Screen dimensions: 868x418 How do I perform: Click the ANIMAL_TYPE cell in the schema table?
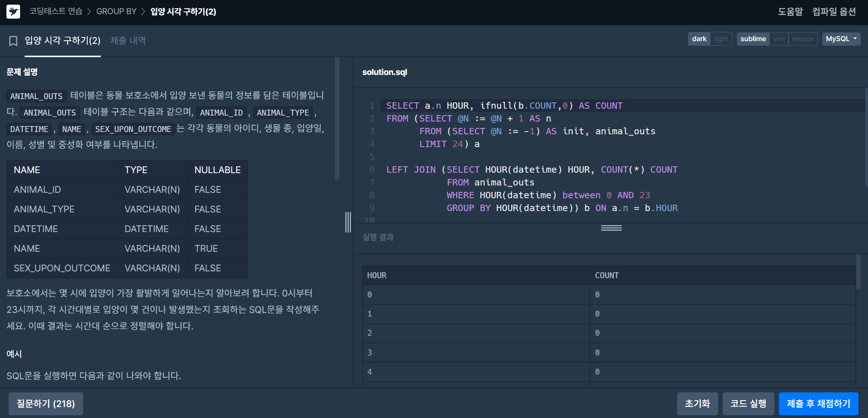click(x=62, y=209)
